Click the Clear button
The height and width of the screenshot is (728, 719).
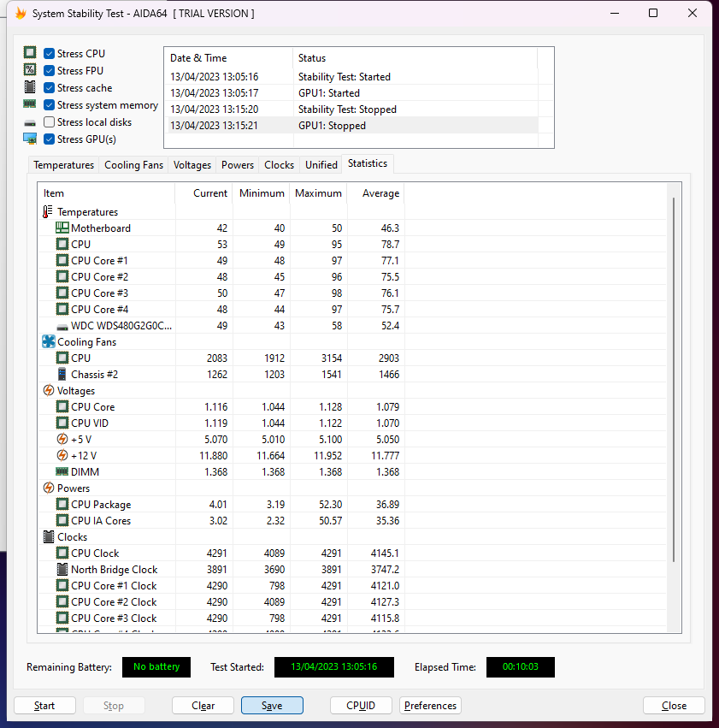203,705
